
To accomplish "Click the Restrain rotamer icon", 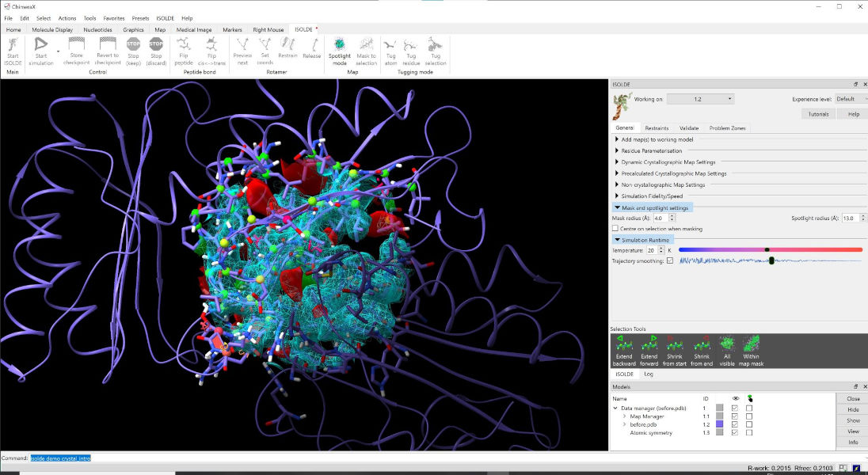I will click(287, 44).
